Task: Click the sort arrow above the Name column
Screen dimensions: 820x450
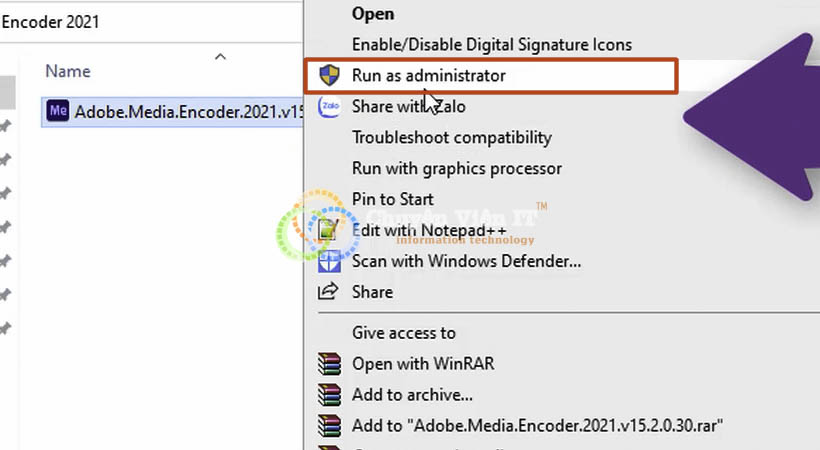Action: (x=221, y=57)
